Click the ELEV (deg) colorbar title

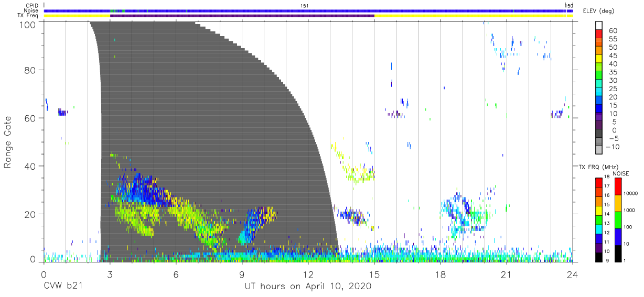point(598,11)
